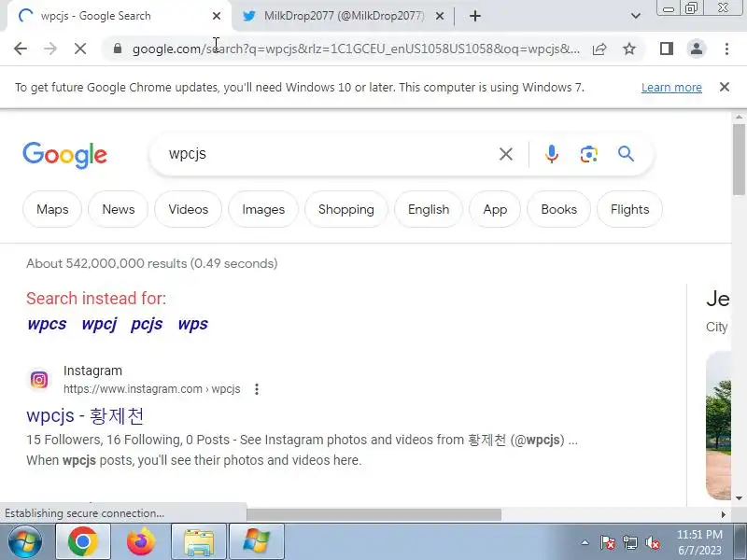This screenshot has height=560, width=747.
Task: Dismiss the Chrome update notification bar
Action: click(725, 87)
